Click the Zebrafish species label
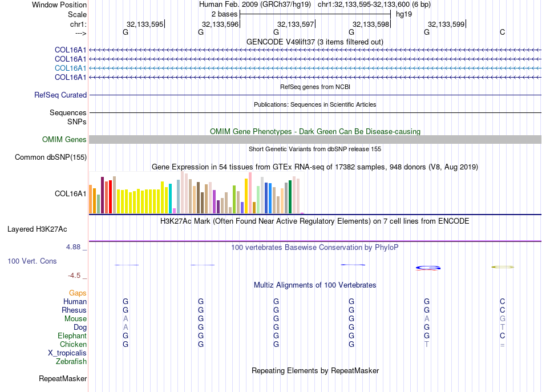Image resolution: width=542 pixels, height=392 pixels. [x=71, y=362]
